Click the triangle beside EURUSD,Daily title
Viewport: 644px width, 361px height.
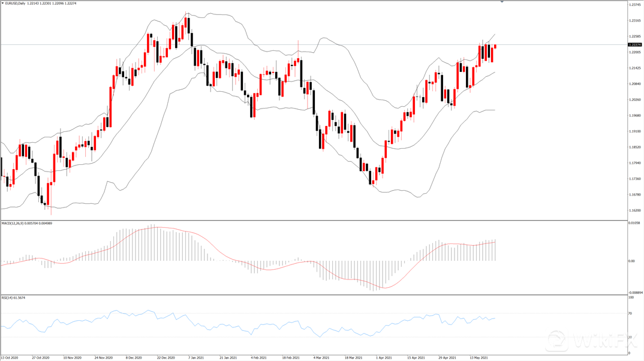(2, 3)
